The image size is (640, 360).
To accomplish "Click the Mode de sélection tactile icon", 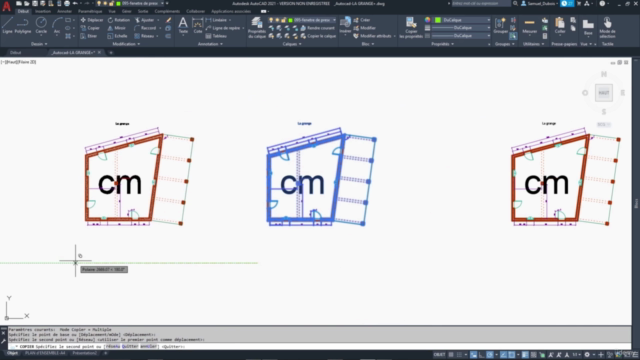I will [607, 28].
